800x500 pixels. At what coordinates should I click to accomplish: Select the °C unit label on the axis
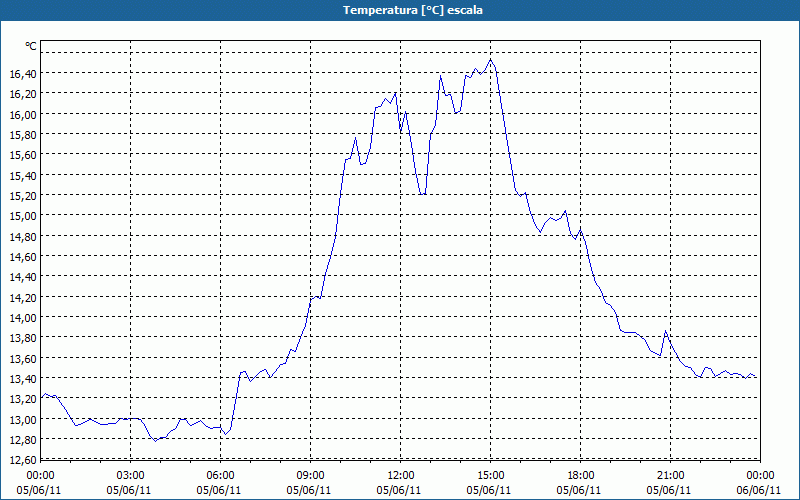coord(31,46)
